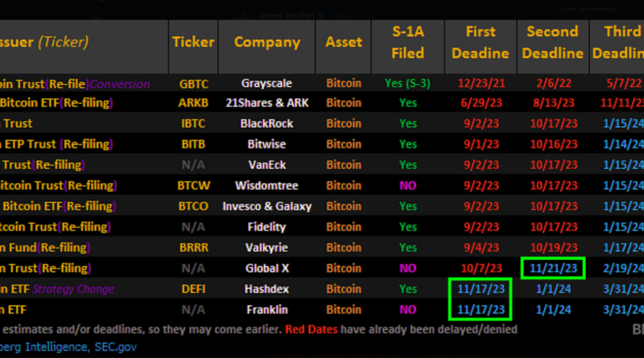The width and height of the screenshot is (644, 358).
Task: Click the DEFI ticker cell
Action: (x=193, y=289)
